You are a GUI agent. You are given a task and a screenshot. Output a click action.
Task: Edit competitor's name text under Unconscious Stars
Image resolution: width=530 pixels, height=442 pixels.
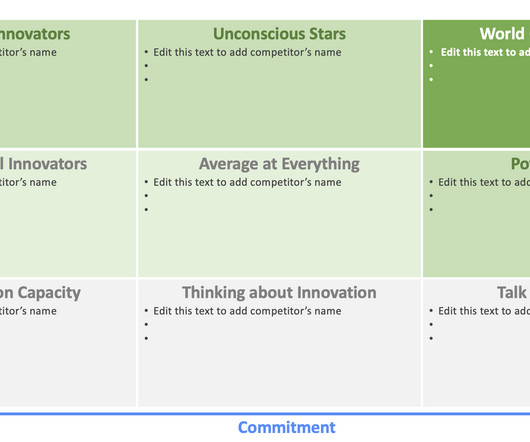[247, 52]
